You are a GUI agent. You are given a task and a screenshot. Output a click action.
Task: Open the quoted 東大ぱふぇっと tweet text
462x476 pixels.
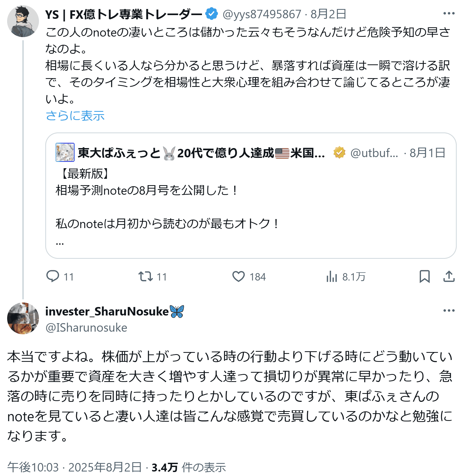point(167,207)
